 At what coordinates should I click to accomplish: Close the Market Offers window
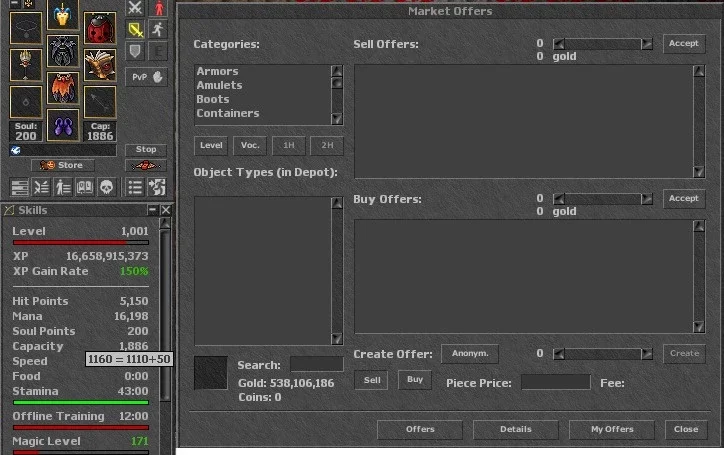coord(686,429)
